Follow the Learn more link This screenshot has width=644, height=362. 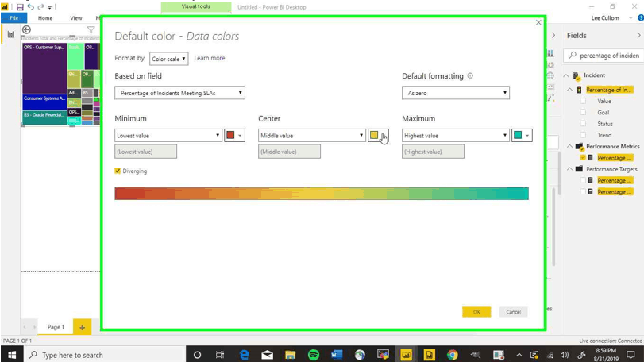(210, 58)
